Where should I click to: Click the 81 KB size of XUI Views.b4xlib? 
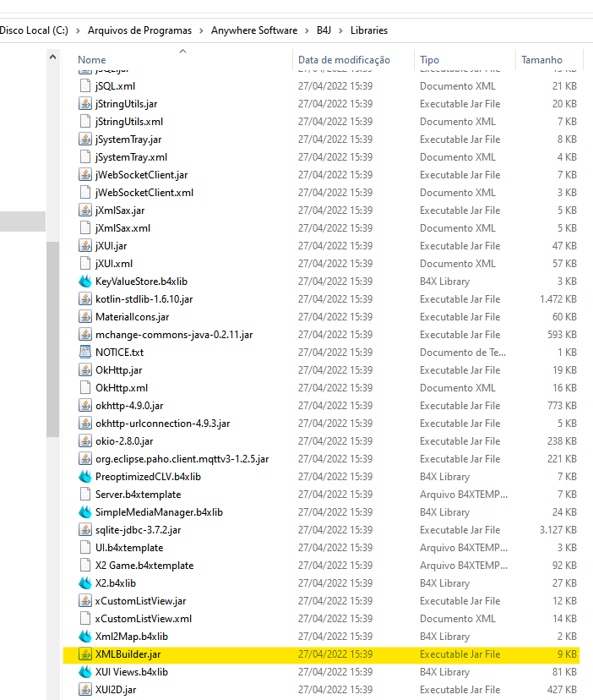(564, 672)
